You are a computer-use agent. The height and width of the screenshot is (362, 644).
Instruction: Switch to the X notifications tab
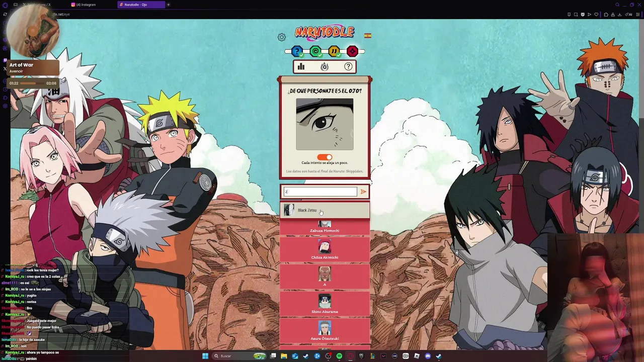coord(43,5)
